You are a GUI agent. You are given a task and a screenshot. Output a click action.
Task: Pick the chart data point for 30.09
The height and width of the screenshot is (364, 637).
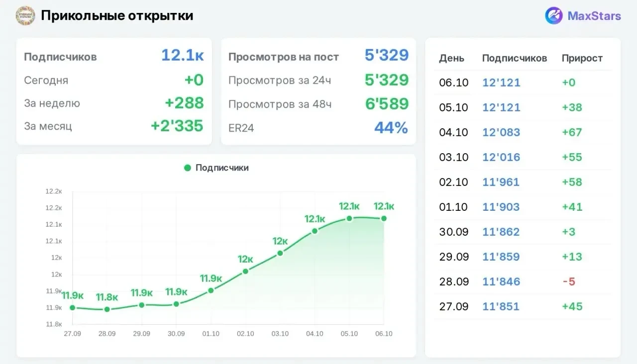point(176,304)
